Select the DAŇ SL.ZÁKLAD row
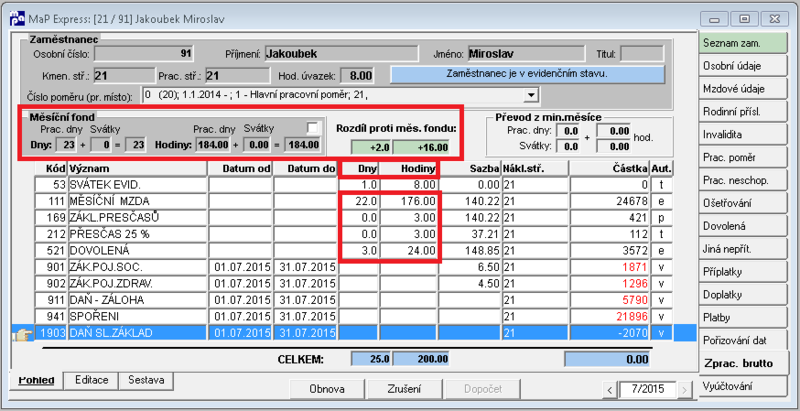 click(x=354, y=333)
